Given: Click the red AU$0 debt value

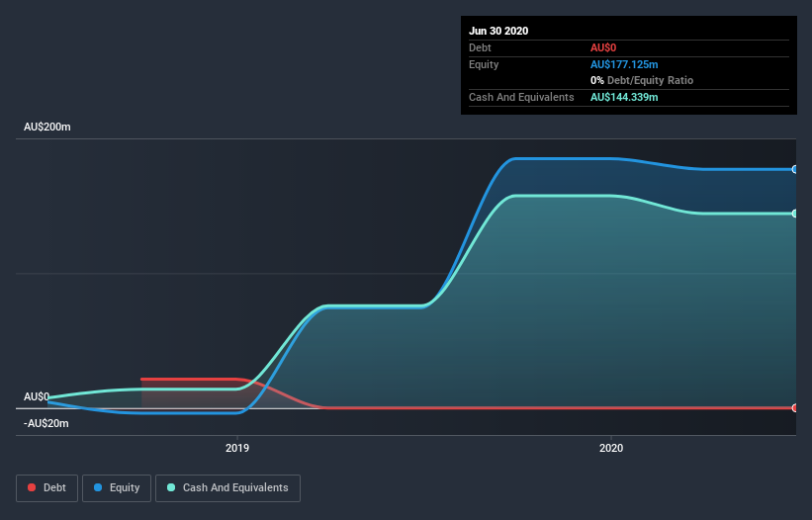Looking at the screenshot, I should (603, 47).
